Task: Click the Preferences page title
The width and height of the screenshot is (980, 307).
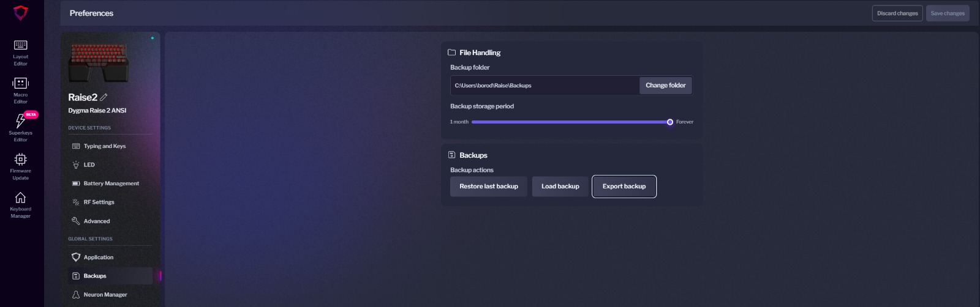Action: pyautogui.click(x=91, y=13)
